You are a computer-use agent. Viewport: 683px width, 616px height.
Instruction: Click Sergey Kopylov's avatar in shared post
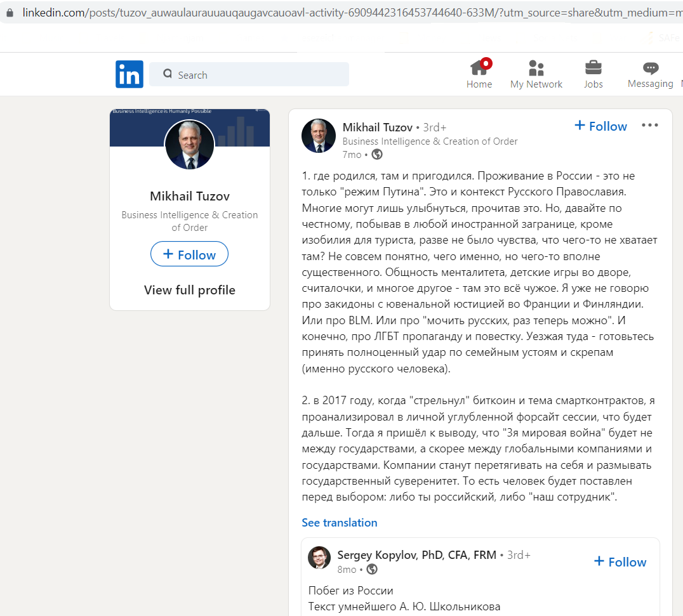319,558
